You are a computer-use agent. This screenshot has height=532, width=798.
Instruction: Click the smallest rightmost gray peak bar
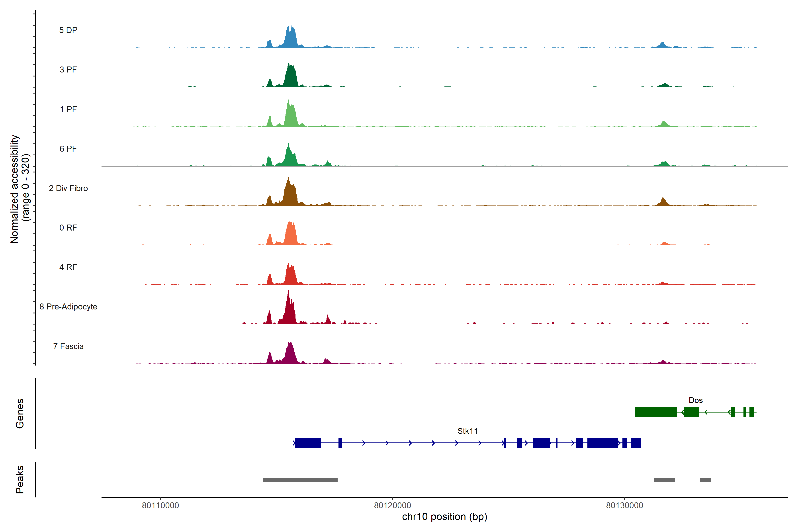[x=705, y=480]
